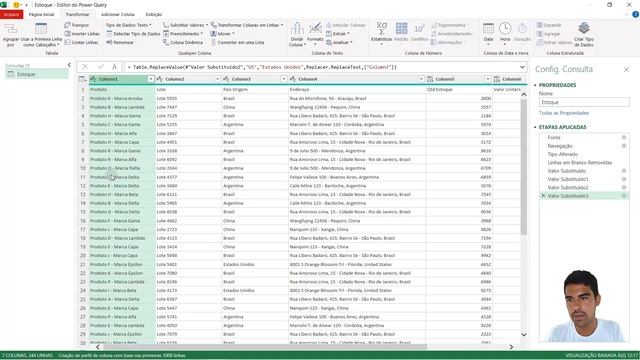Click the Duração stopwatch icon
640x360 pixels.
[x=522, y=29]
